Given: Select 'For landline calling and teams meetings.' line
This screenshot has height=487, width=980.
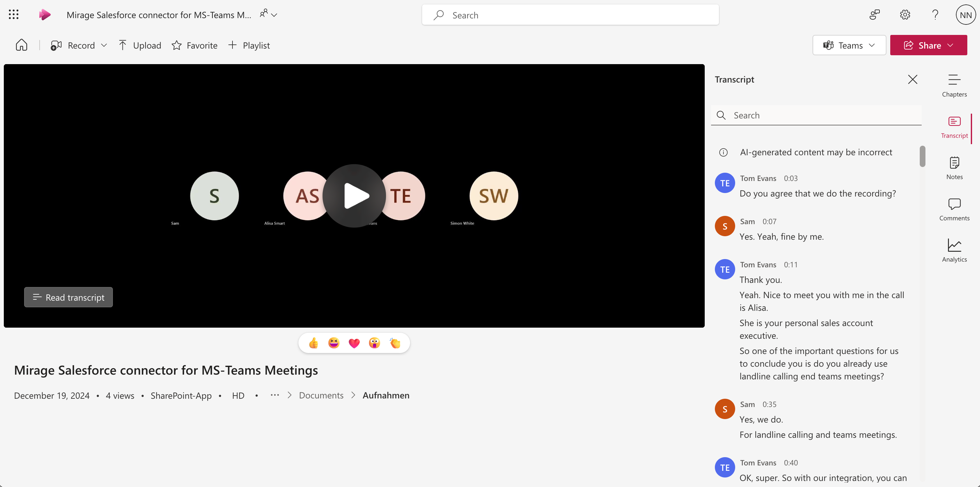Looking at the screenshot, I should (x=818, y=434).
